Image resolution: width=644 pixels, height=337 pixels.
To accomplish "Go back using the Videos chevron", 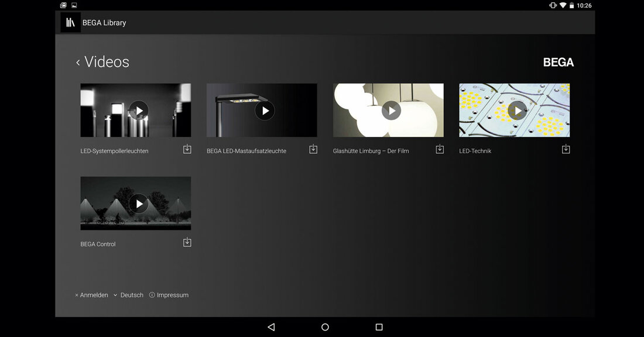I will [x=78, y=63].
